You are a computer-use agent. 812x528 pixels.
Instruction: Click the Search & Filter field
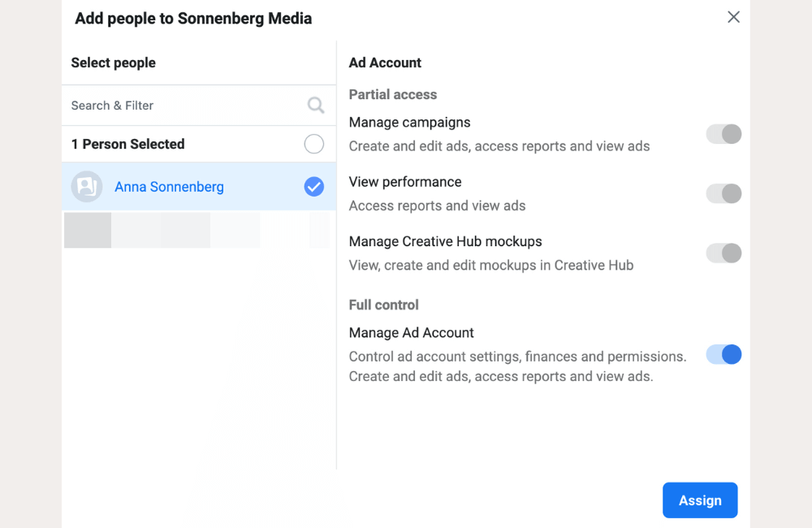162,105
